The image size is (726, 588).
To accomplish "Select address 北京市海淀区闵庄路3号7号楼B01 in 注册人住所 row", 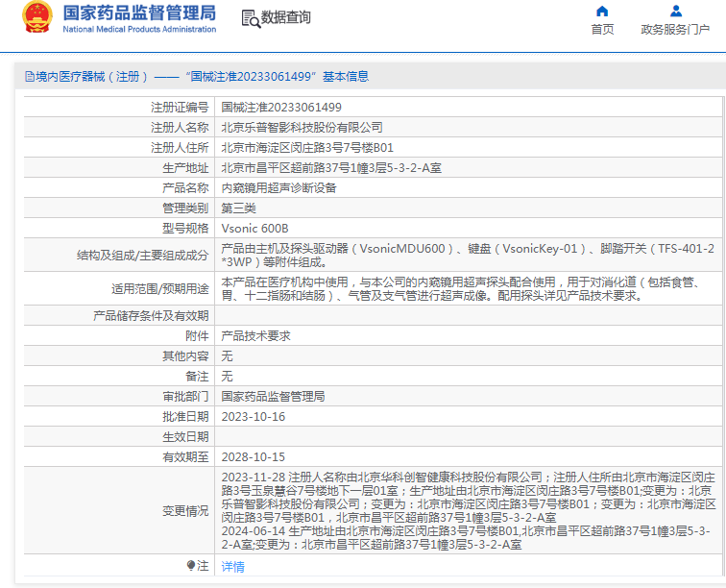I will point(307,148).
